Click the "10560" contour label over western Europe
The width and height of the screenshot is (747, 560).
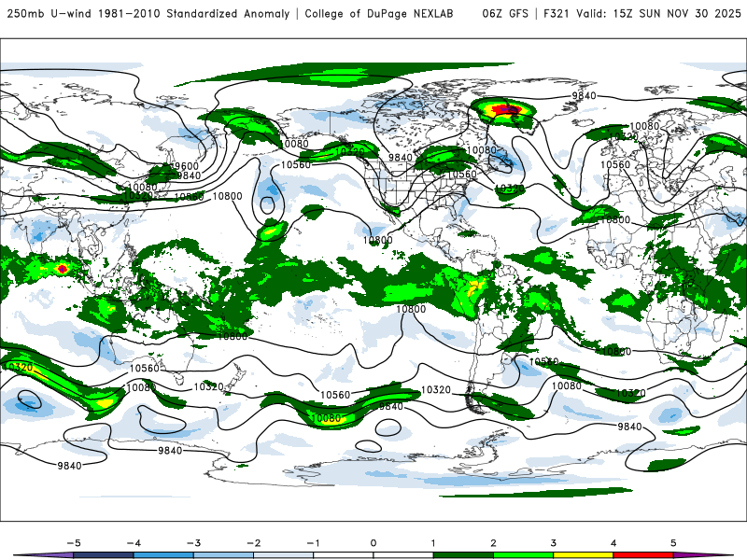[615, 165]
